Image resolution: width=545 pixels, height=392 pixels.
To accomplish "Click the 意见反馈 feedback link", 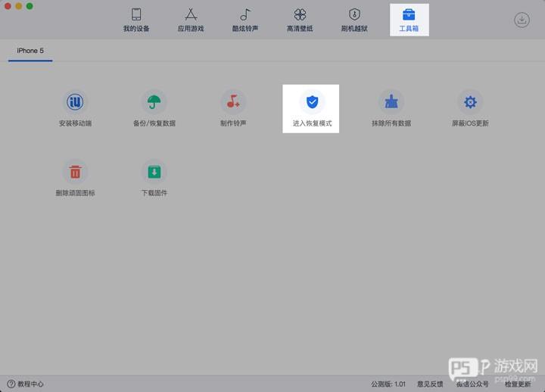I will (430, 384).
